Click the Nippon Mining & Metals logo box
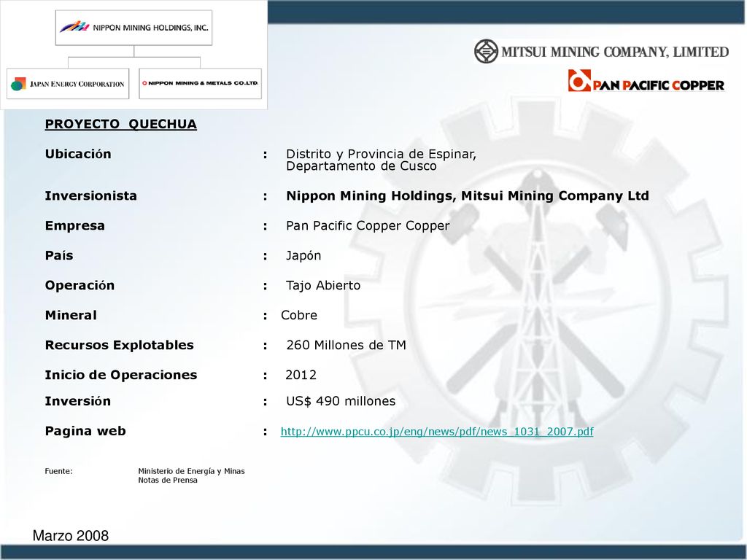This screenshot has height=560, width=747. click(200, 83)
